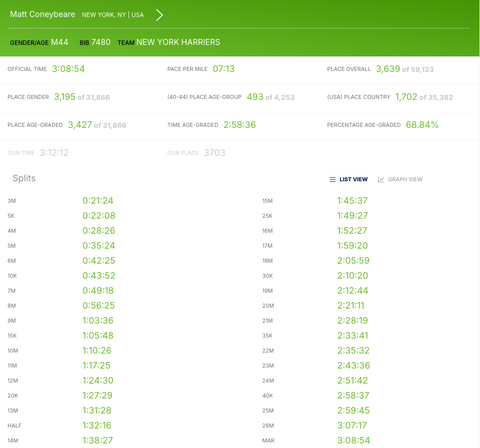Click bib number 7480
Viewport: 480px width, 448px height.
(x=101, y=42)
